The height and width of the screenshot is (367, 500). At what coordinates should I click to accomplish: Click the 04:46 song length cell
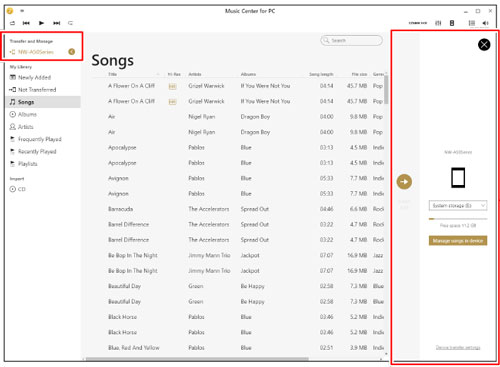[326, 209]
